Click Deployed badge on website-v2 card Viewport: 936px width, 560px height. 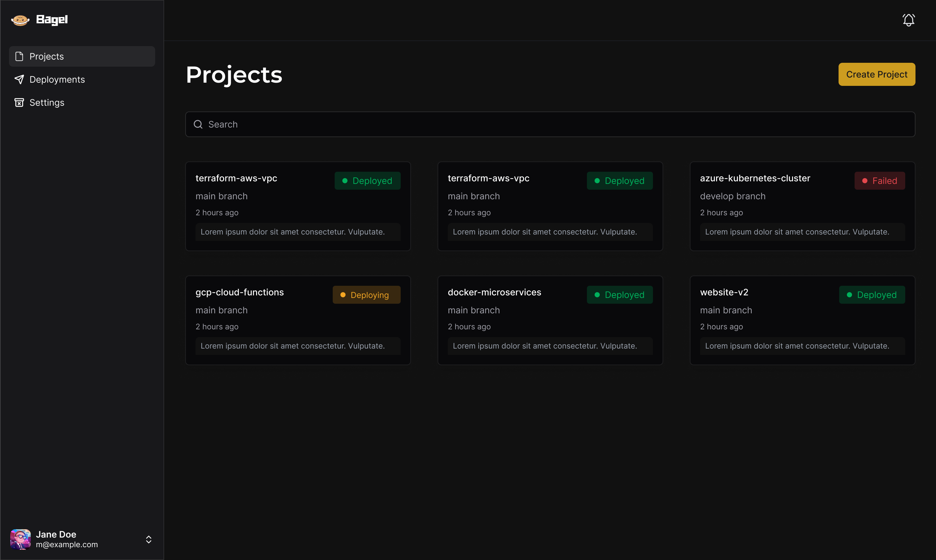click(x=872, y=295)
